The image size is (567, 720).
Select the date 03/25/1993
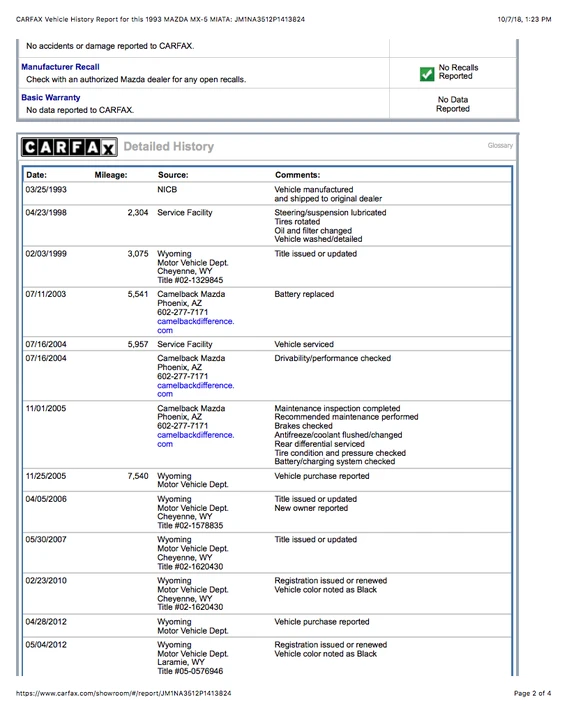click(x=46, y=190)
